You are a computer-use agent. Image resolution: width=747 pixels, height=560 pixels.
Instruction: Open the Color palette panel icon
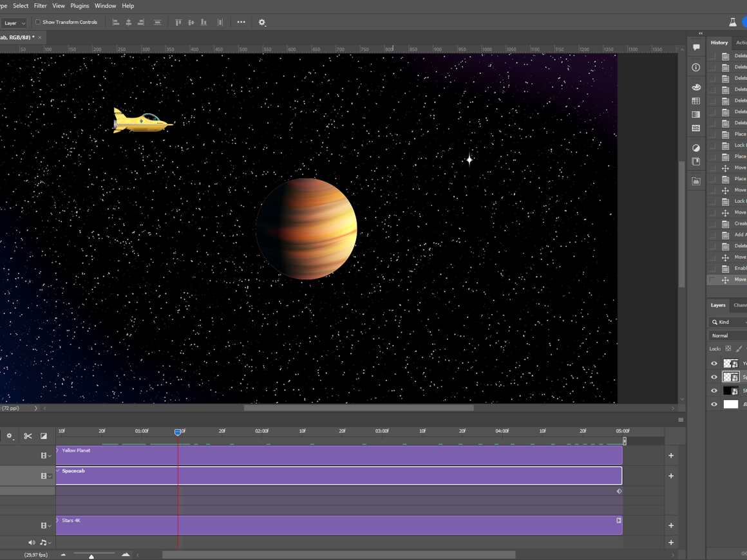pos(696,87)
